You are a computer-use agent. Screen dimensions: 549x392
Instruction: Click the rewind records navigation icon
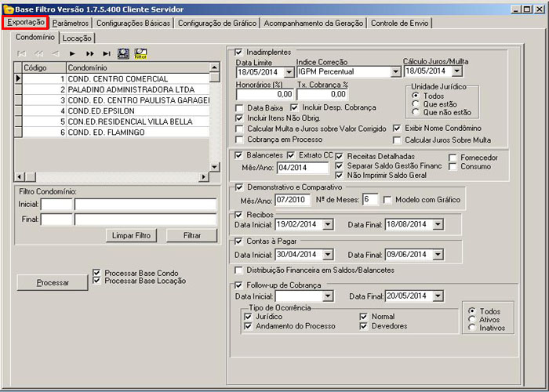coord(38,53)
